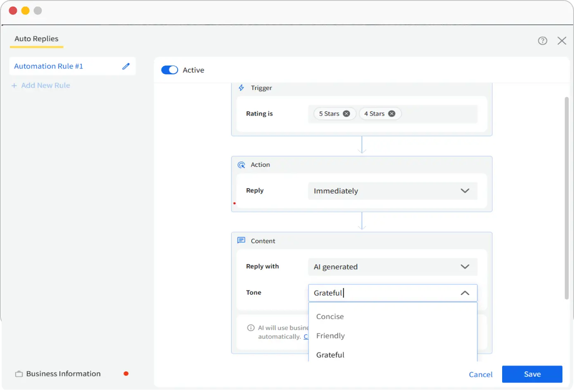
Task: Collapse the Tone dropdown with its chevron
Action: click(x=465, y=293)
